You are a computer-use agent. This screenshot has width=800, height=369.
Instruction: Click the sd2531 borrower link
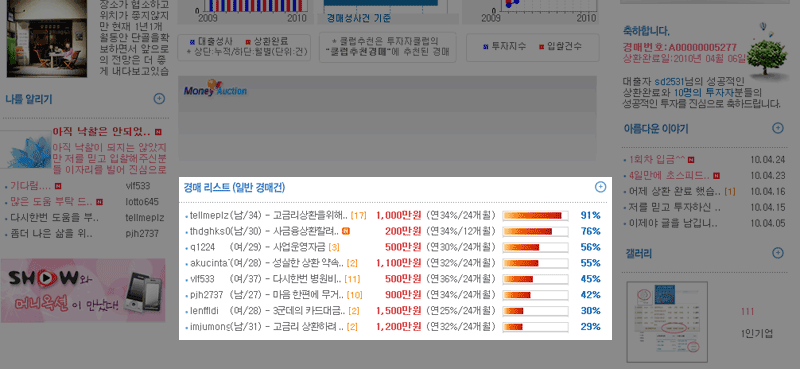click(669, 81)
